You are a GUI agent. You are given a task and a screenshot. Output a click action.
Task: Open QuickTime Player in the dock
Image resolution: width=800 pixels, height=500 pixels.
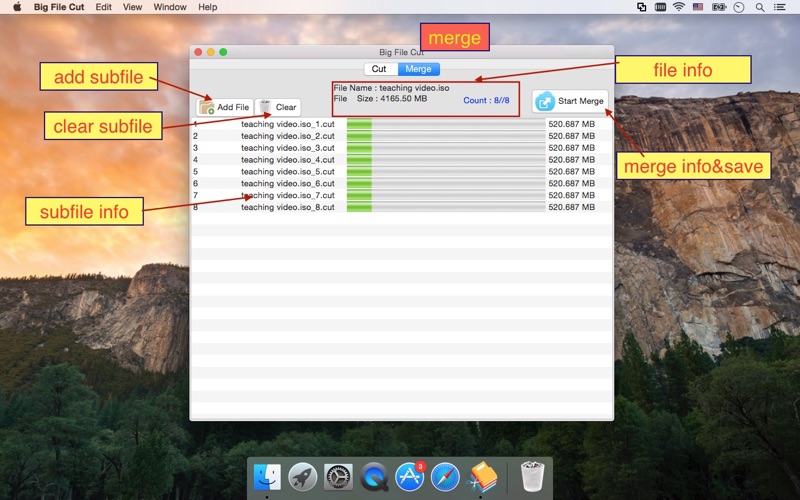374,477
